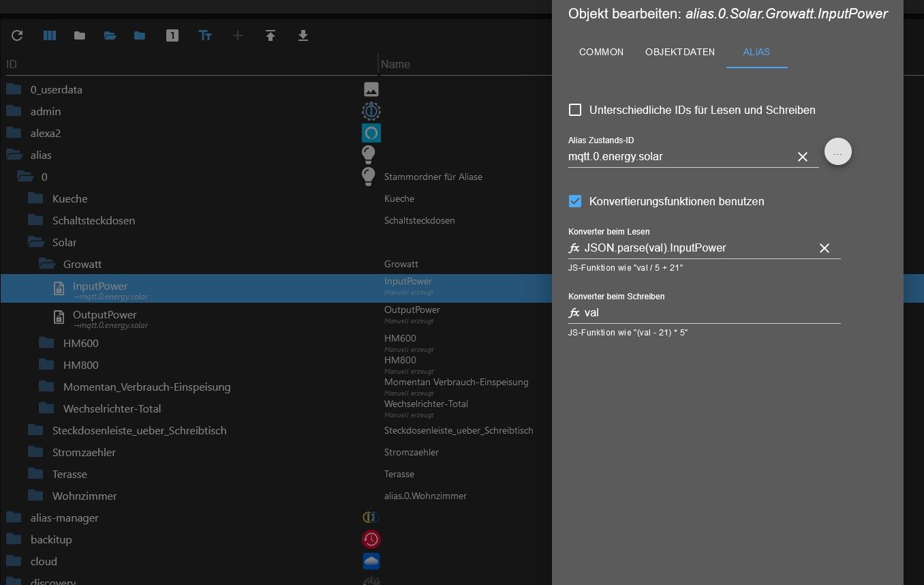The image size is (924, 585).
Task: Open the OBJEKTDATEN tab
Action: point(679,52)
